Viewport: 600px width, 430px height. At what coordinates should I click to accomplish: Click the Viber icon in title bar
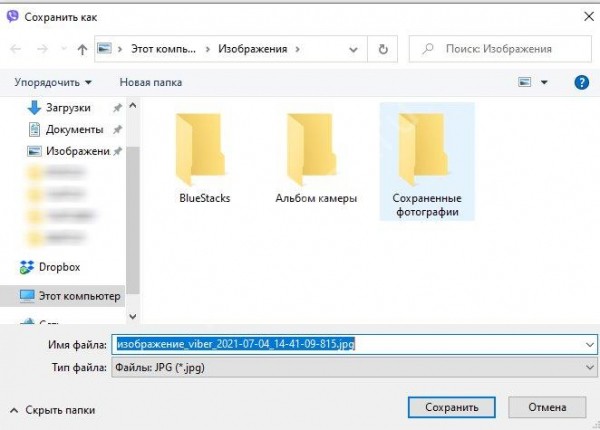[13, 16]
